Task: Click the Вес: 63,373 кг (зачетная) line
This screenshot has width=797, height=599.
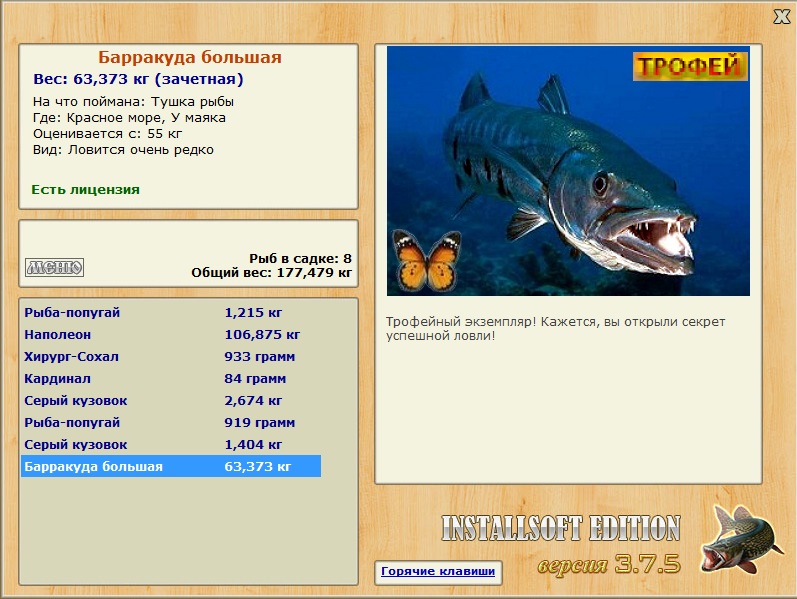Action: (x=138, y=79)
